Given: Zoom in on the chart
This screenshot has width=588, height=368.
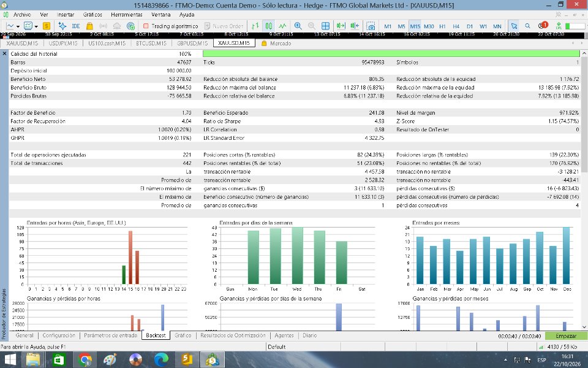Looking at the screenshot, I should (x=298, y=26).
